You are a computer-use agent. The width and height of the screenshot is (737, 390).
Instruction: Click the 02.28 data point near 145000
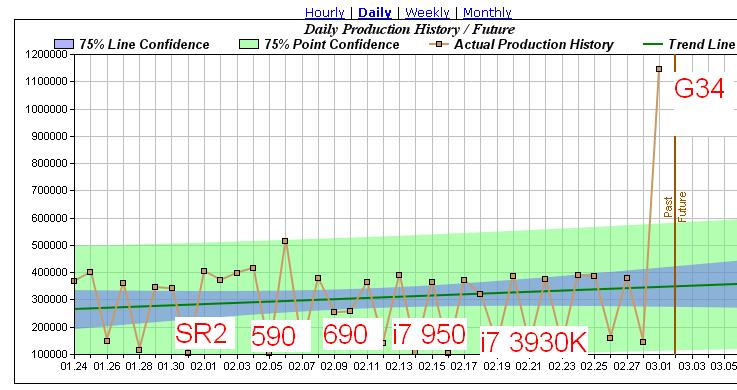[x=643, y=342]
